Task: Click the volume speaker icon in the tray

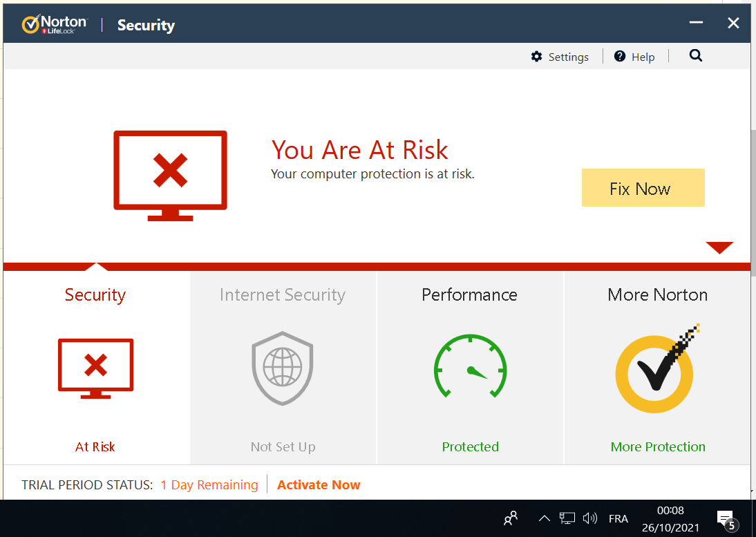Action: tap(589, 518)
